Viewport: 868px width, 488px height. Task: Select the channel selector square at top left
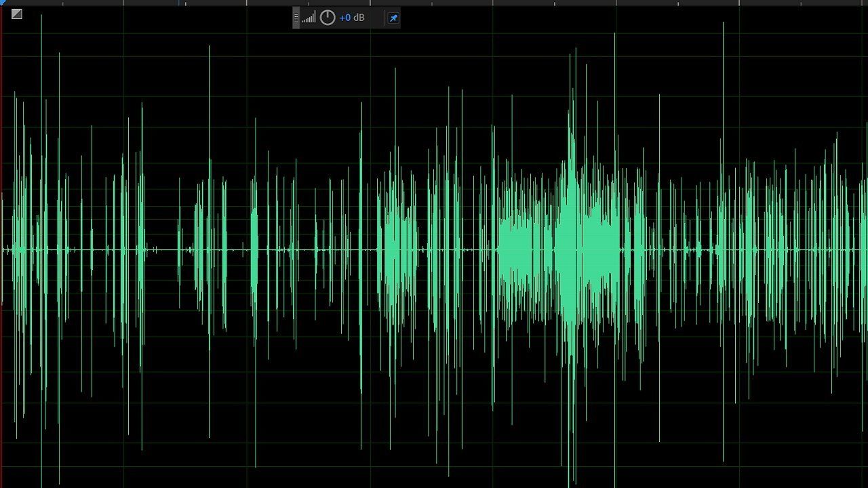point(15,12)
